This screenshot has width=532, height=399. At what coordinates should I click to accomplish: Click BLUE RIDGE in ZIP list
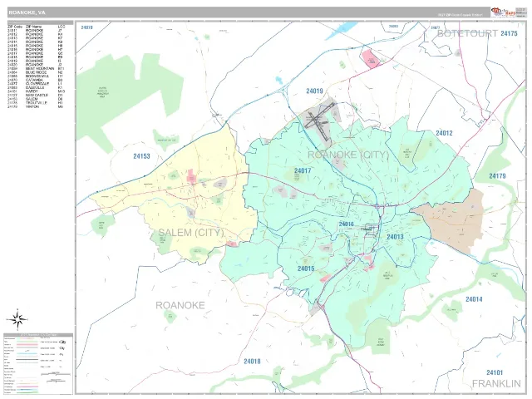(x=36, y=72)
